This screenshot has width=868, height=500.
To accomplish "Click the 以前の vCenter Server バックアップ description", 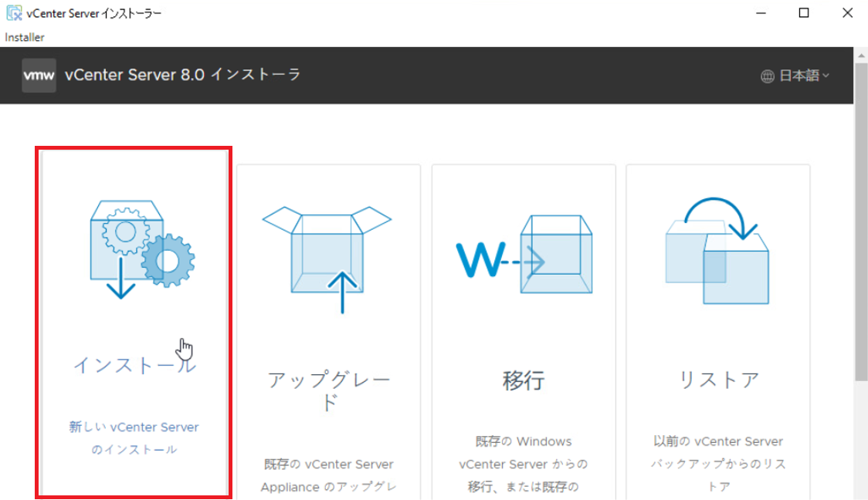I will click(x=718, y=464).
